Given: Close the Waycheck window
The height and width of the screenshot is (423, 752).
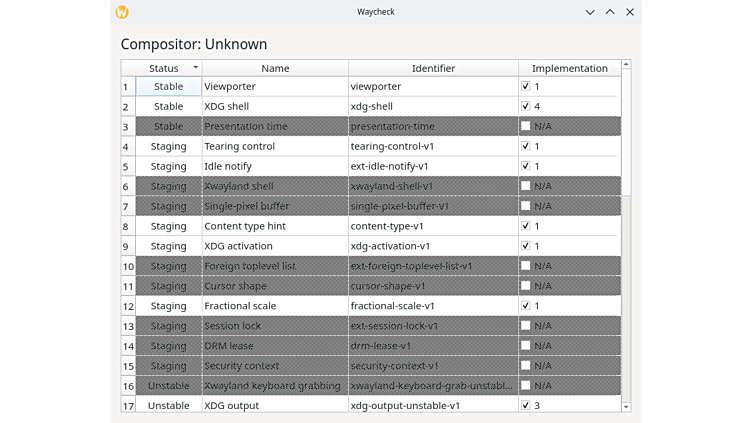Looking at the screenshot, I should click(x=629, y=12).
